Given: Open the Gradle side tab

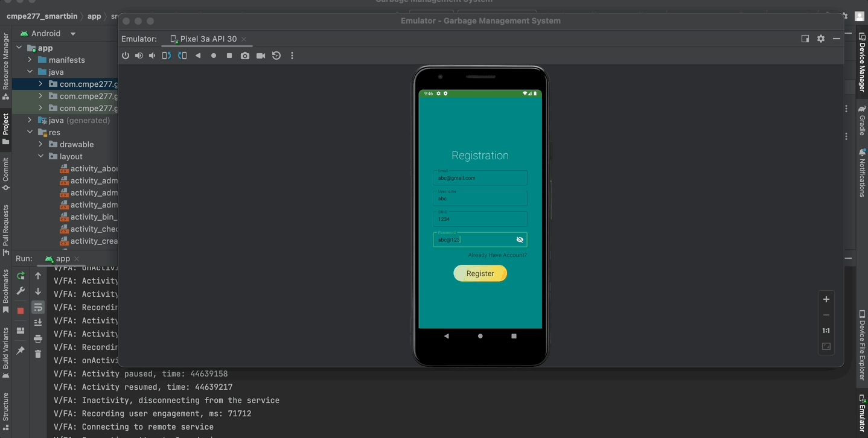Looking at the screenshot, I should 862,121.
